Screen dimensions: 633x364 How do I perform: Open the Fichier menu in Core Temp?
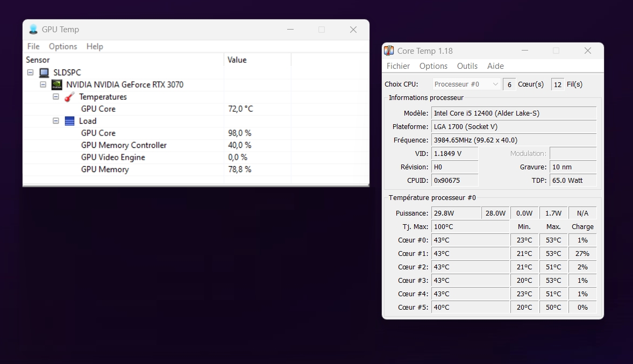point(398,66)
